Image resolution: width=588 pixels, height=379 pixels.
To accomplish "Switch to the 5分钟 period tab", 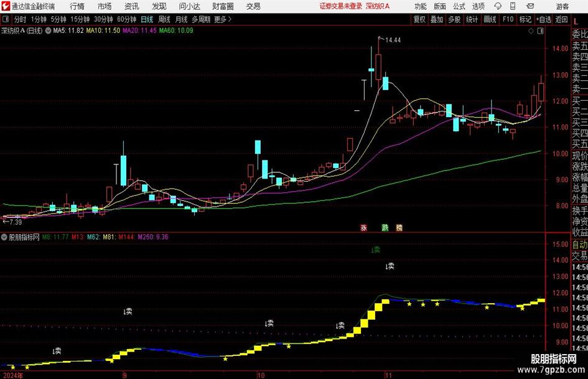I will 58,19.
